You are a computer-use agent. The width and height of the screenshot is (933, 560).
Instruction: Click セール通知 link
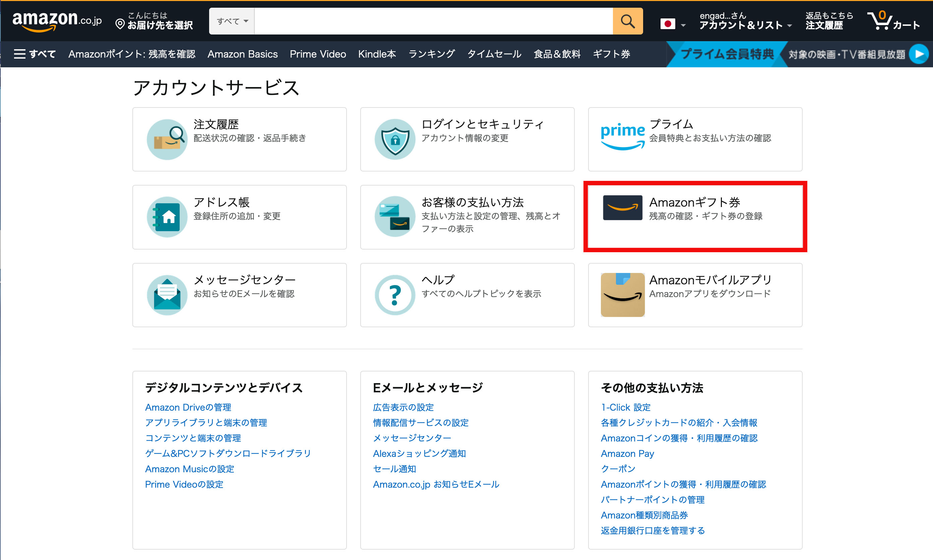tap(394, 469)
